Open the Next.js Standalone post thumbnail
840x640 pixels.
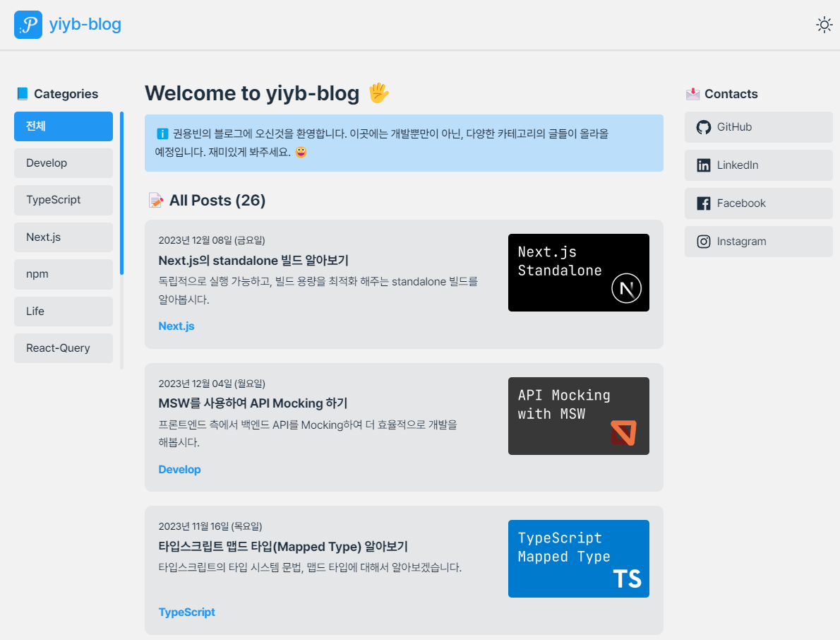[578, 273]
